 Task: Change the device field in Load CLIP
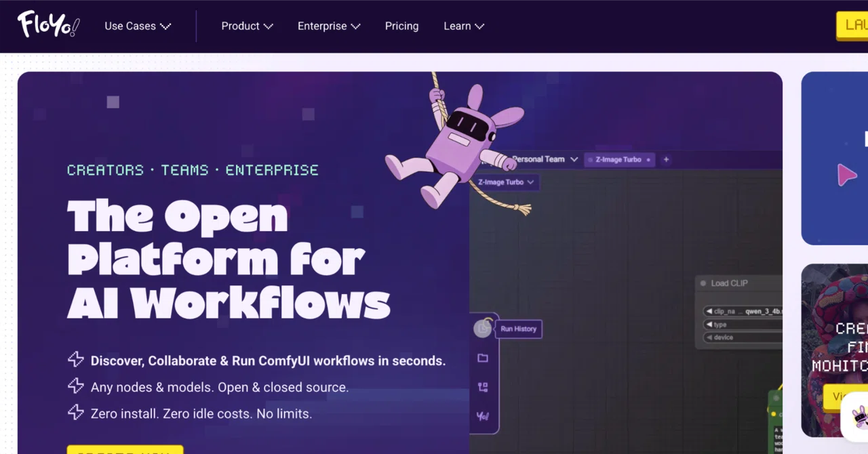pyautogui.click(x=743, y=337)
